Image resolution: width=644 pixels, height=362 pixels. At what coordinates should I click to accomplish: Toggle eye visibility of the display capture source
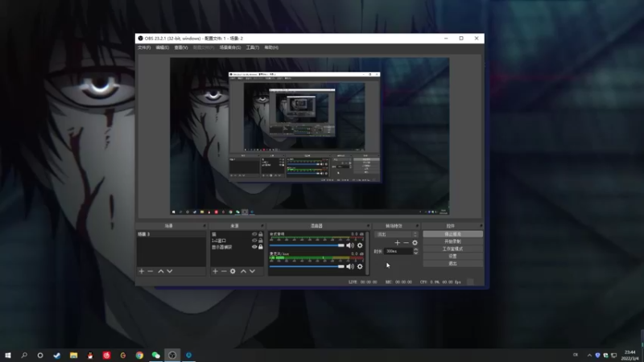254,247
